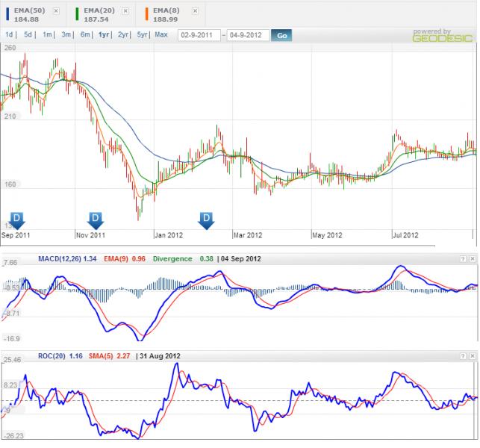Click the 31 Aug 2012 date in ROC header
Image resolution: width=480 pixels, height=448 pixels.
(160, 356)
